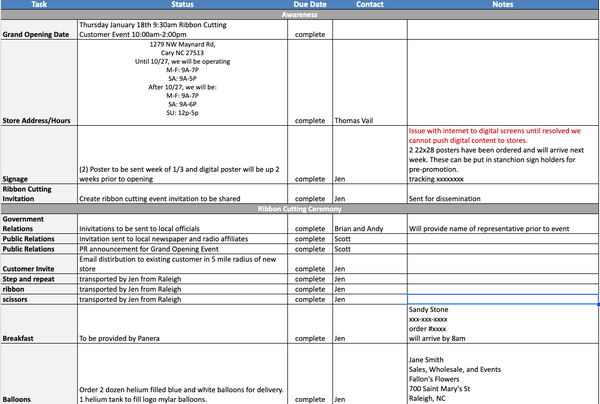Click the red internet issue note text

point(500,136)
